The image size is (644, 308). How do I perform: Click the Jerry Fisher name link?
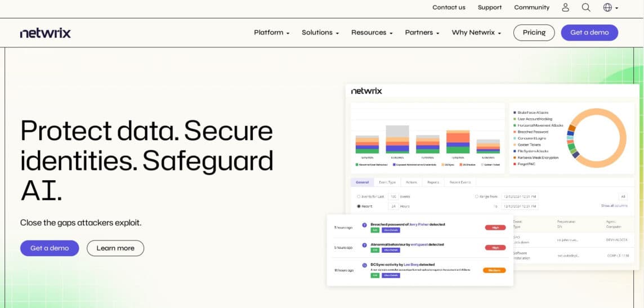(x=419, y=225)
